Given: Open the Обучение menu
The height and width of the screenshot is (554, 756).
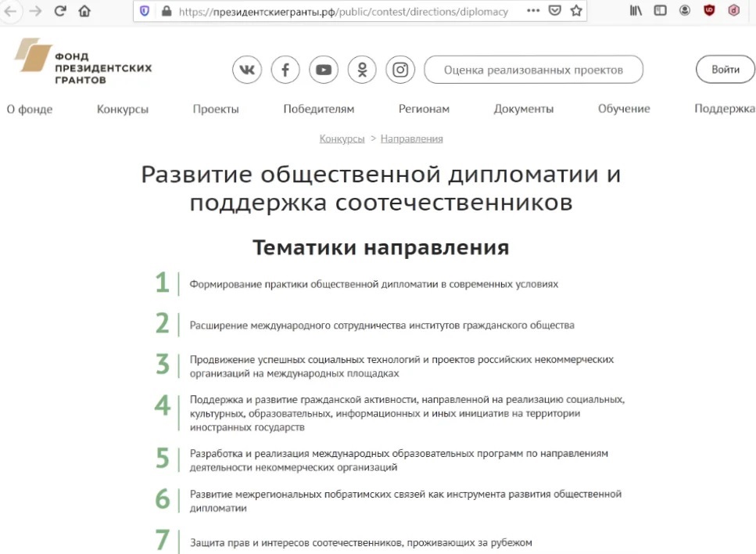Looking at the screenshot, I should pyautogui.click(x=624, y=109).
